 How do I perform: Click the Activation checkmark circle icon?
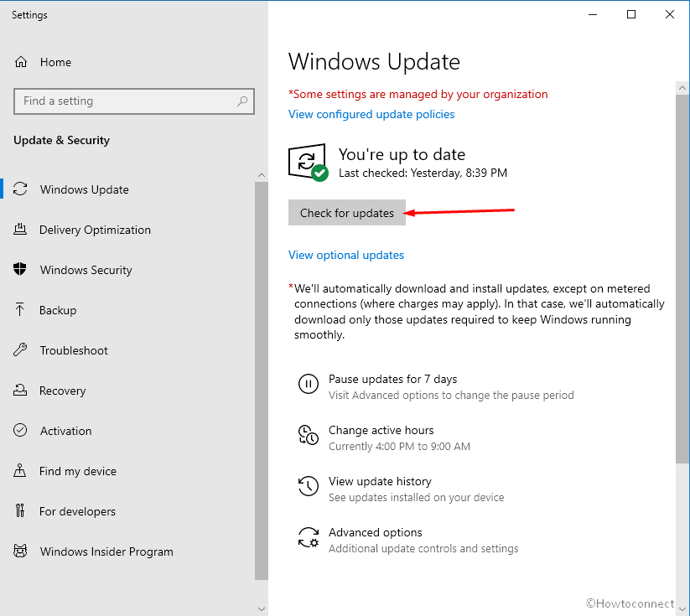pos(20,430)
